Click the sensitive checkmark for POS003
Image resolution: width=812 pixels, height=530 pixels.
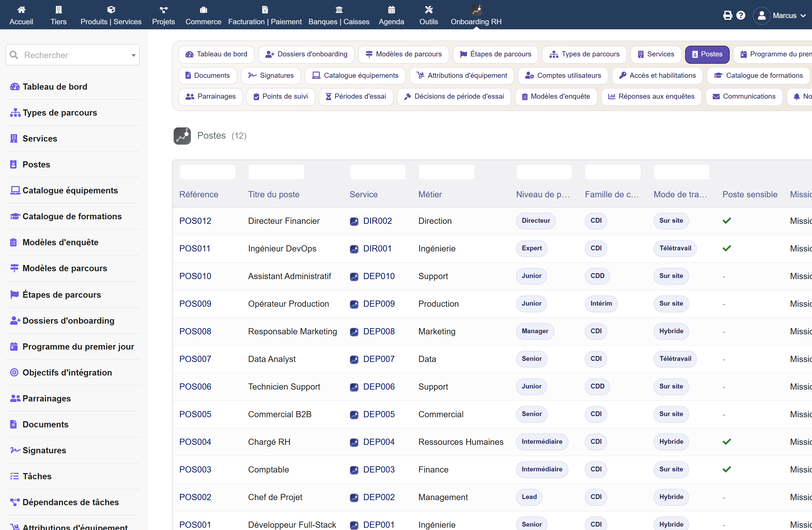pyautogui.click(x=727, y=469)
